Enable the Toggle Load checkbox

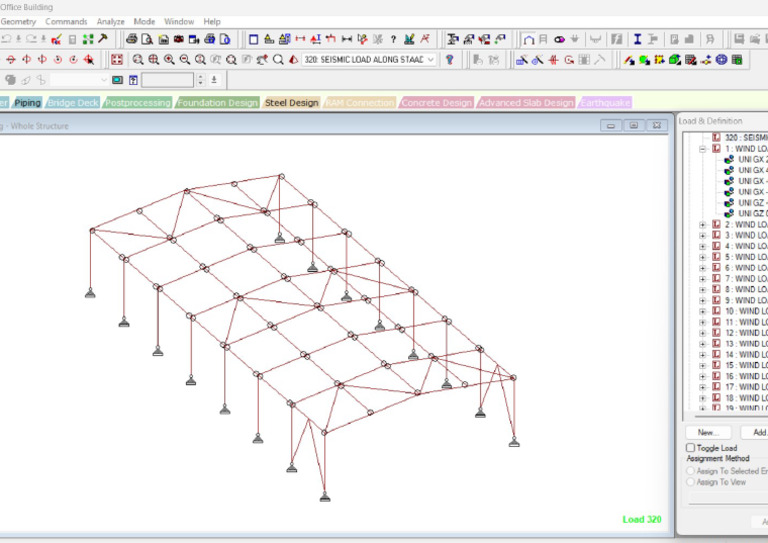[x=690, y=448]
